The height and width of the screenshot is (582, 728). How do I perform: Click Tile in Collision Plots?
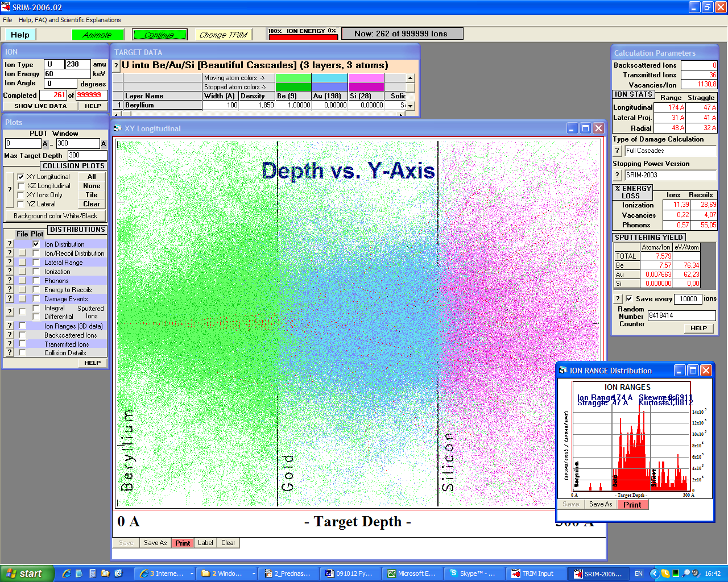click(92, 195)
